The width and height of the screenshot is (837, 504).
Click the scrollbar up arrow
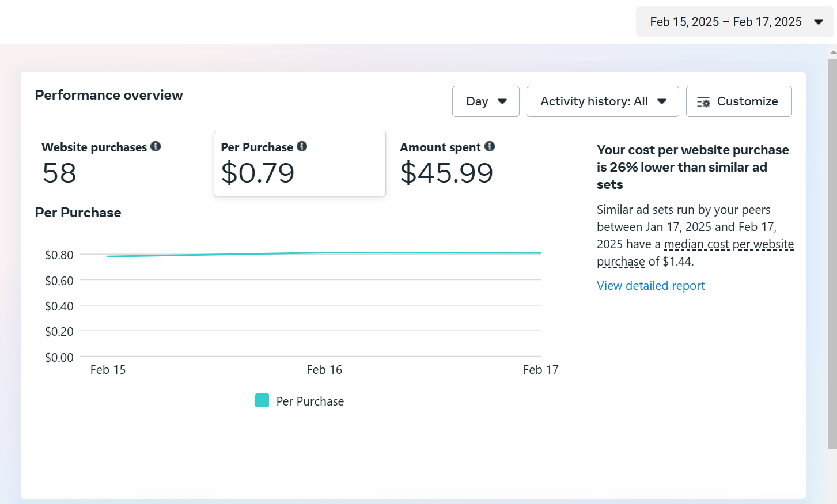832,52
